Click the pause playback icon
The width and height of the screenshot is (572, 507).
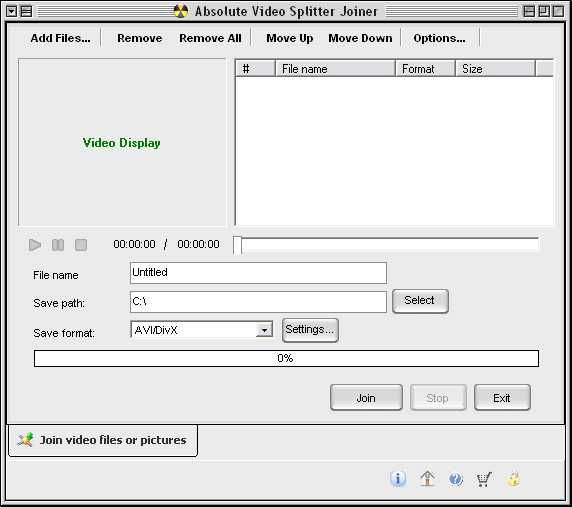pyautogui.click(x=58, y=245)
